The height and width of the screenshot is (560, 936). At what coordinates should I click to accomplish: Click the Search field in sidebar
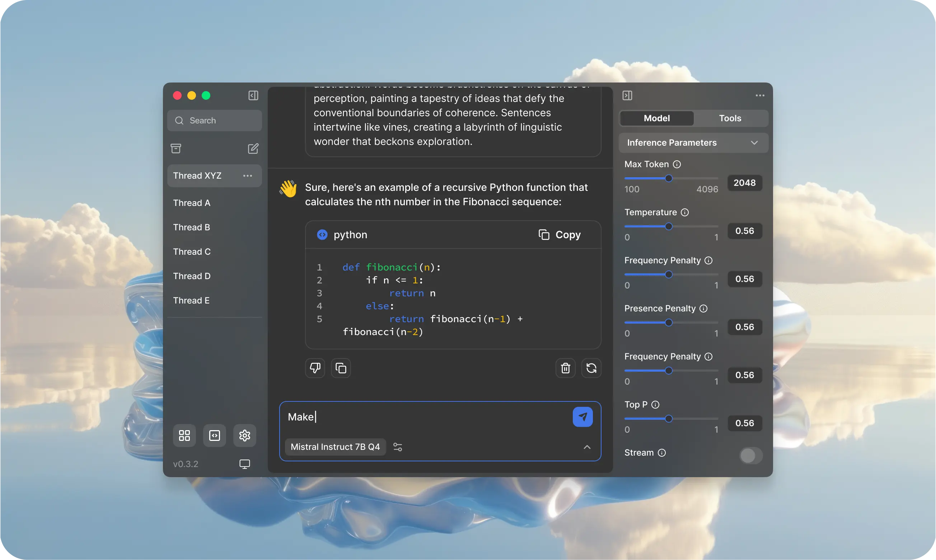pos(214,121)
